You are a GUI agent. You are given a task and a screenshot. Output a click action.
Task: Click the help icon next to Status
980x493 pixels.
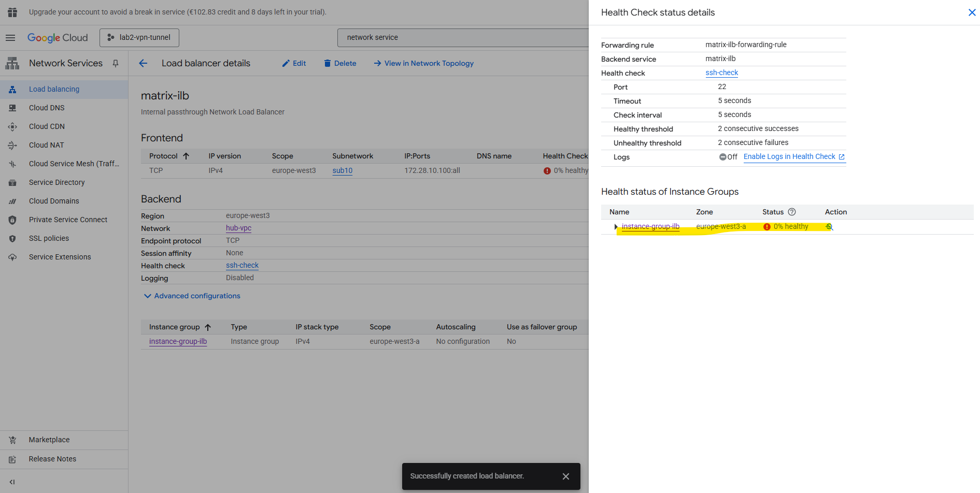(792, 212)
